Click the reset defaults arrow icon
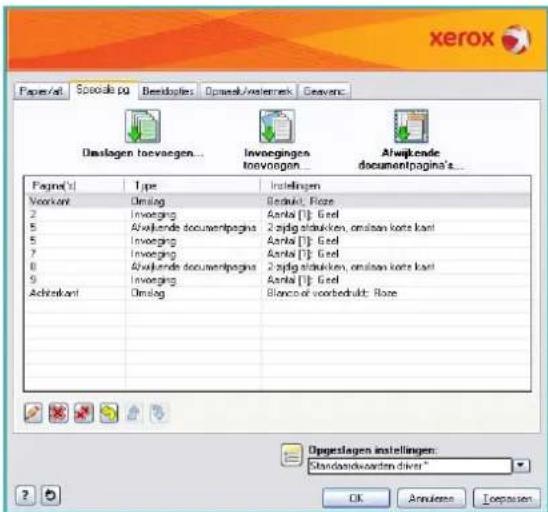This screenshot has width=548, height=512. (51, 495)
